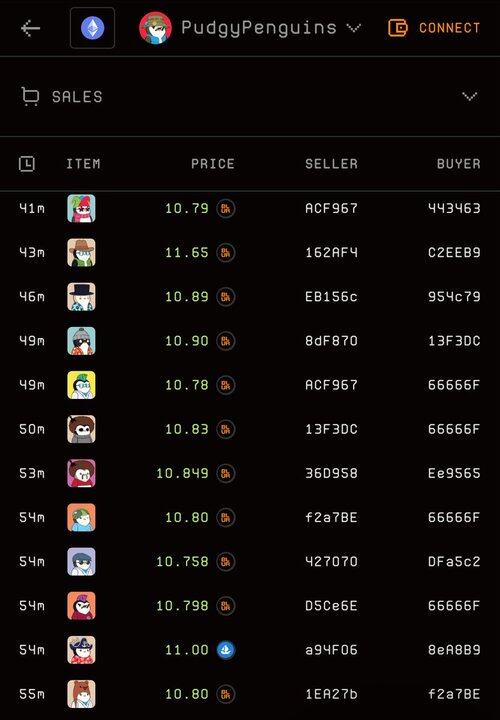
Task: Open the 10.849 sale row price
Action: (182, 473)
